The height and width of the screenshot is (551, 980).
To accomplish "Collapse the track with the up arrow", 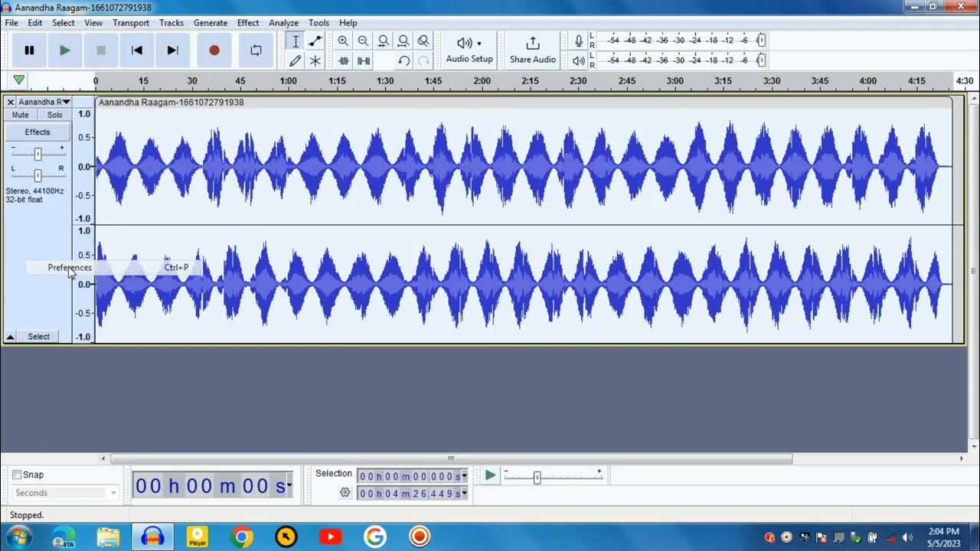I will (x=11, y=337).
